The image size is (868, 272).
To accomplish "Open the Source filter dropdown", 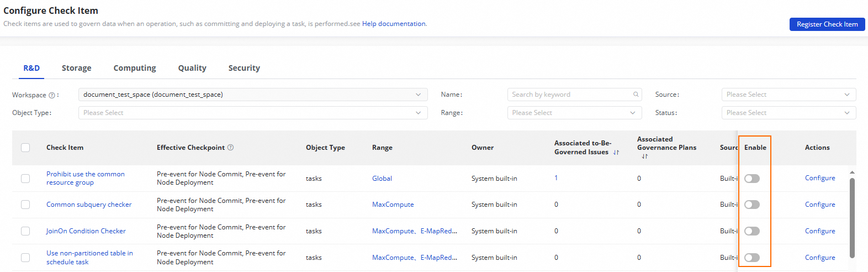I will (788, 95).
